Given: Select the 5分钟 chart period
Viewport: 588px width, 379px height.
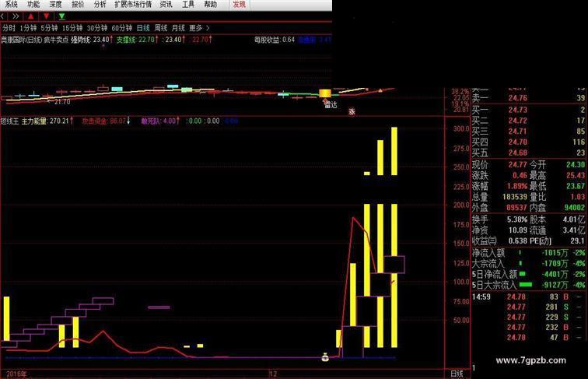Looking at the screenshot, I should tap(50, 28).
